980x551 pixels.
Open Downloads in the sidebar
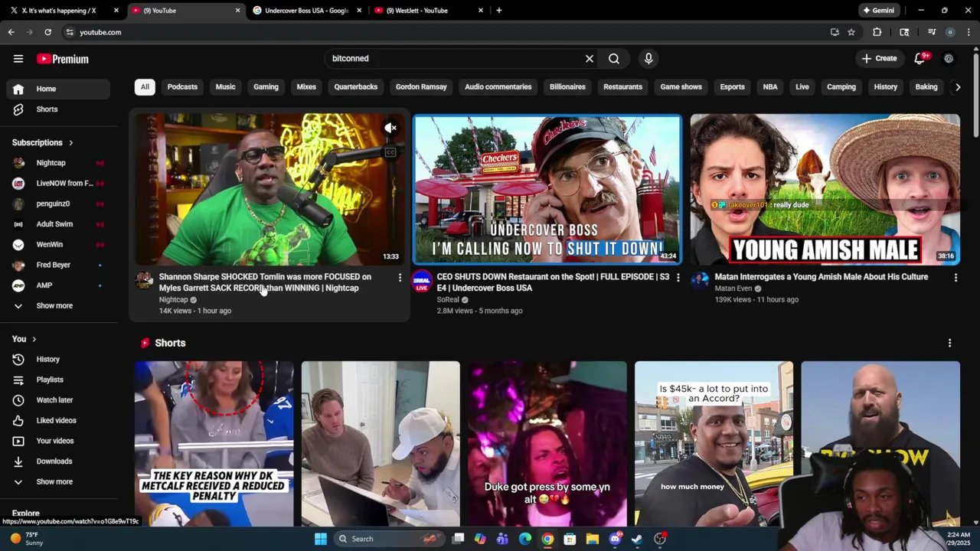click(58, 461)
